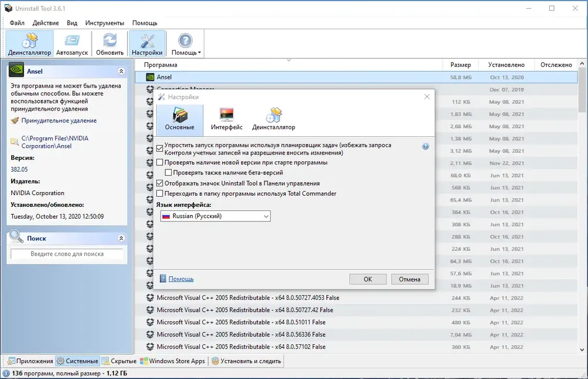This screenshot has height=379, width=588.
Task: Click the list scrollbar up arrow
Action: point(582,64)
